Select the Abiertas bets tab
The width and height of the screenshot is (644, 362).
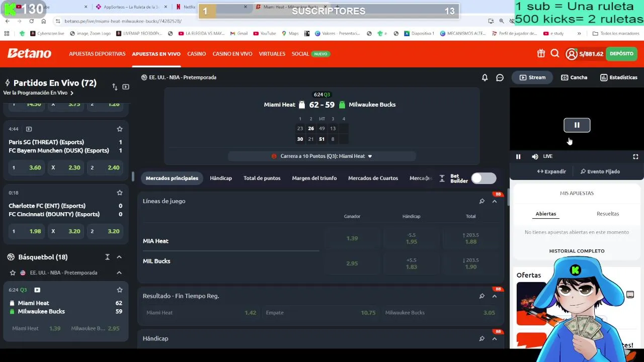click(x=546, y=214)
